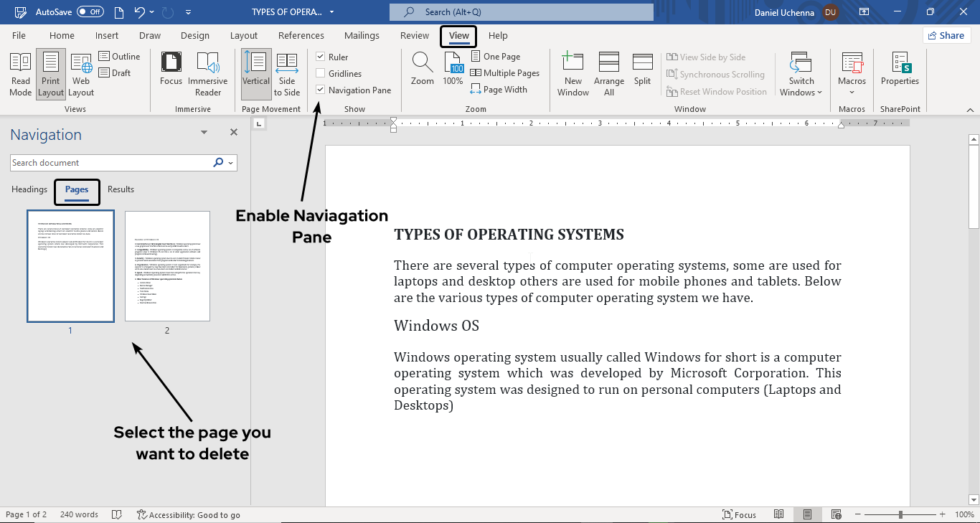The image size is (980, 523).
Task: Click the Share button
Action: [945, 35]
